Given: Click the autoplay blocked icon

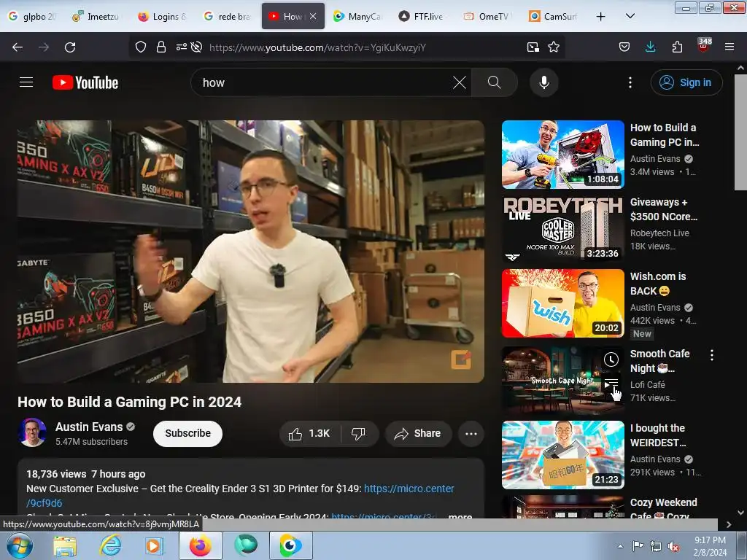Looking at the screenshot, I should [196, 47].
